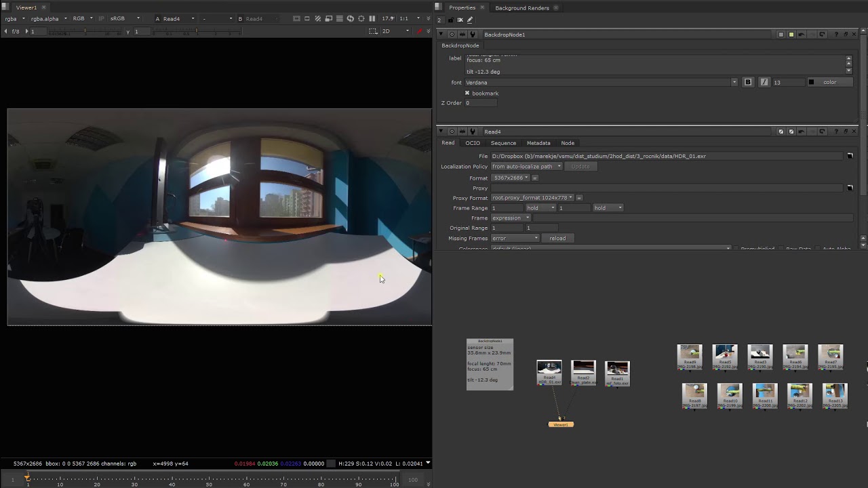Screen dimensions: 868x488
Task: Float the BackdropNode1 properties panel
Action: point(846,35)
